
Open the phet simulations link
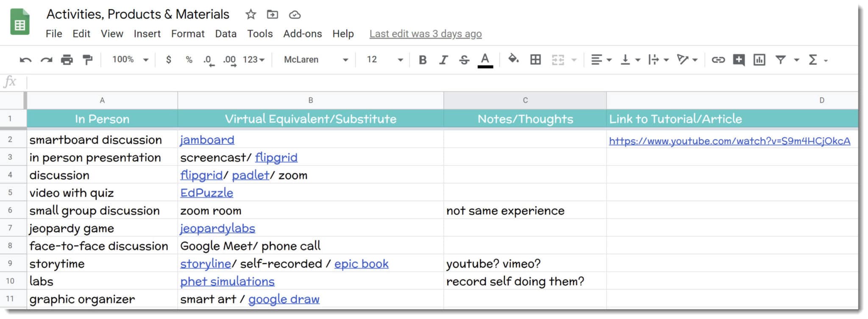pyautogui.click(x=227, y=281)
